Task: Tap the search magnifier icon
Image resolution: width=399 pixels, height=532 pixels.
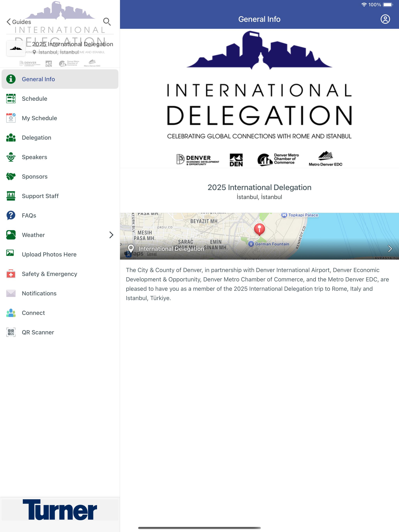Action: pos(107,22)
